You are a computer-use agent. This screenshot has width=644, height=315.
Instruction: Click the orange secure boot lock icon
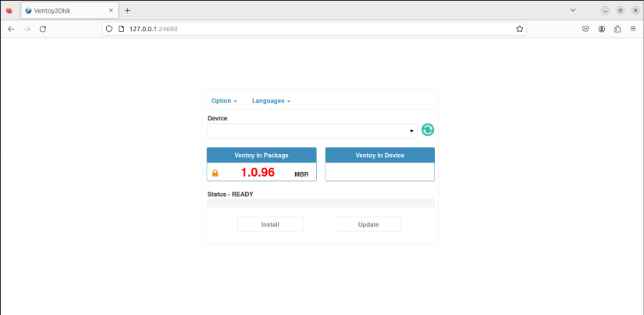click(215, 173)
